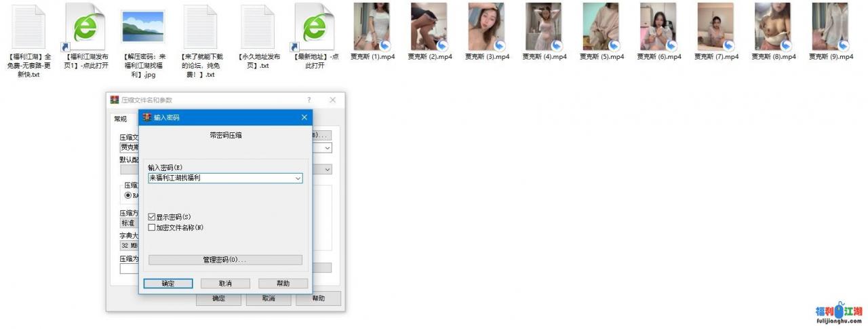
Task: Select the 全免费-无套路 text file icon
Action: tap(27, 27)
